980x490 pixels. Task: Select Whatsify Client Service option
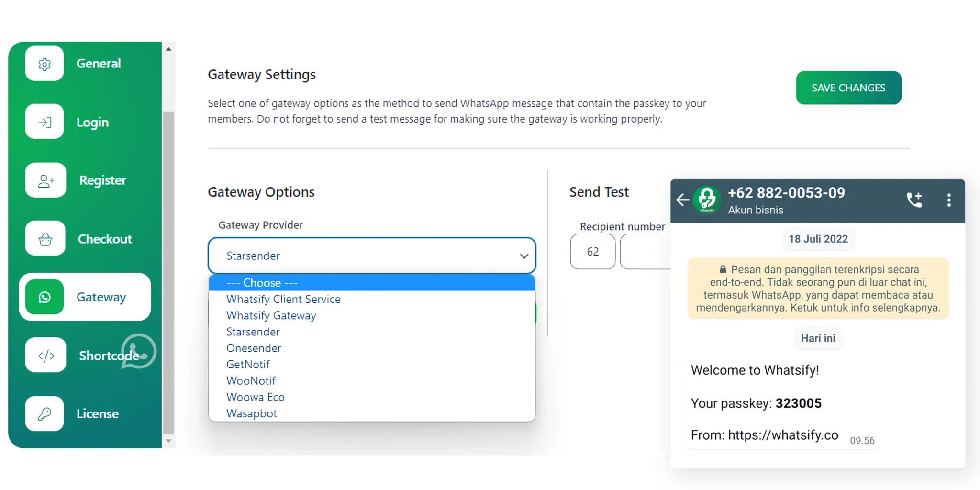click(372, 299)
